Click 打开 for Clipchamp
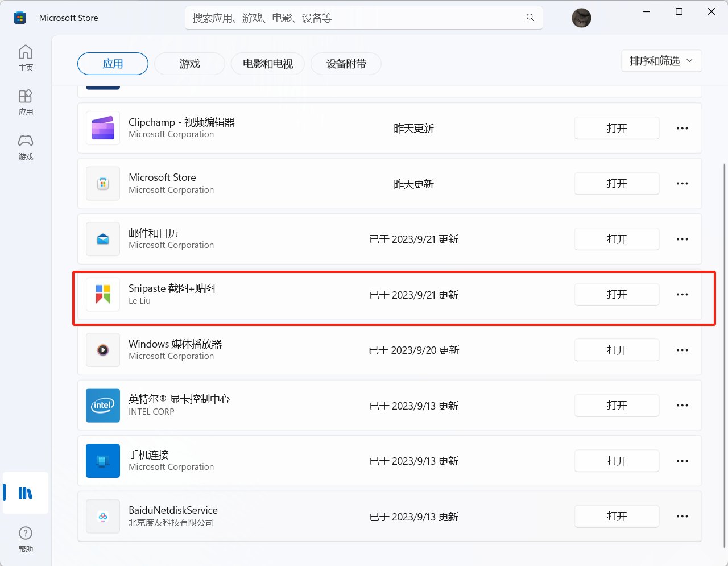Viewport: 728px width, 566px height. pyautogui.click(x=617, y=128)
